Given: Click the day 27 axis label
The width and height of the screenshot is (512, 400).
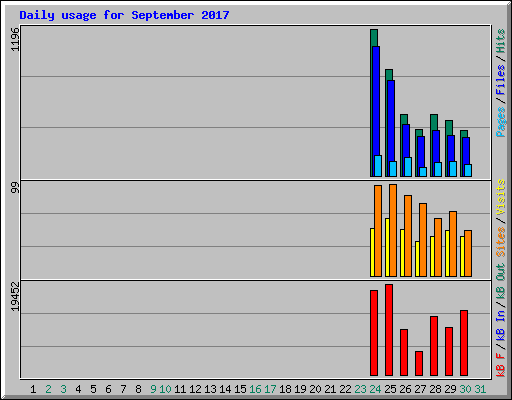Looking at the screenshot, I should pyautogui.click(x=420, y=389).
